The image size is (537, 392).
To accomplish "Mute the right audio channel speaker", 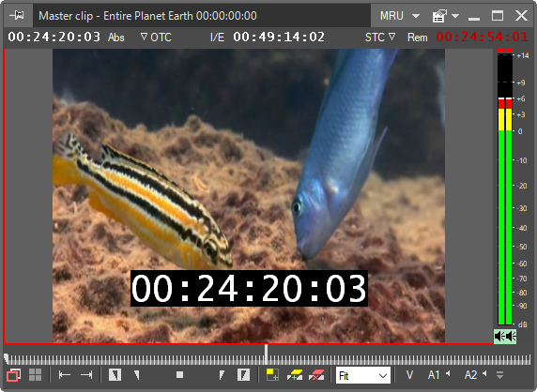I will (x=511, y=337).
